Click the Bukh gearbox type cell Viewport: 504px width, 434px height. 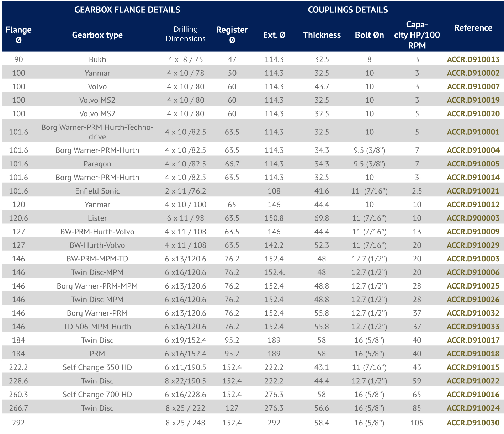[x=97, y=59]
